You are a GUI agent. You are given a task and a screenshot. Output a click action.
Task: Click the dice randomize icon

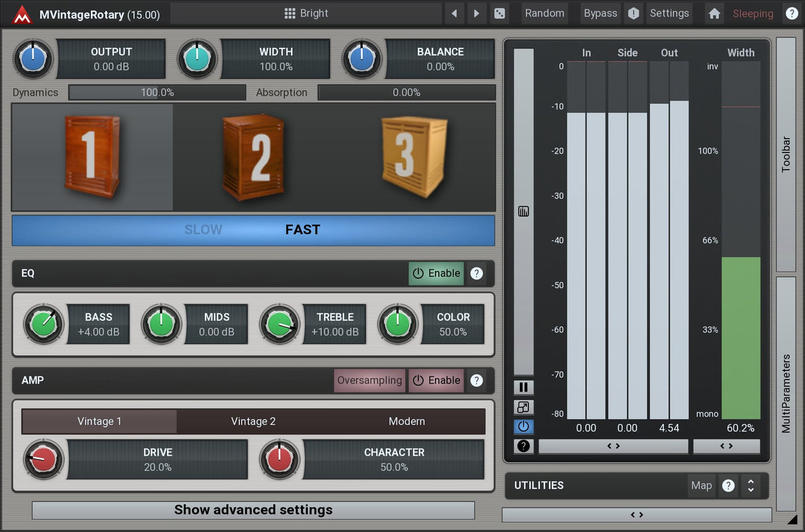[499, 13]
